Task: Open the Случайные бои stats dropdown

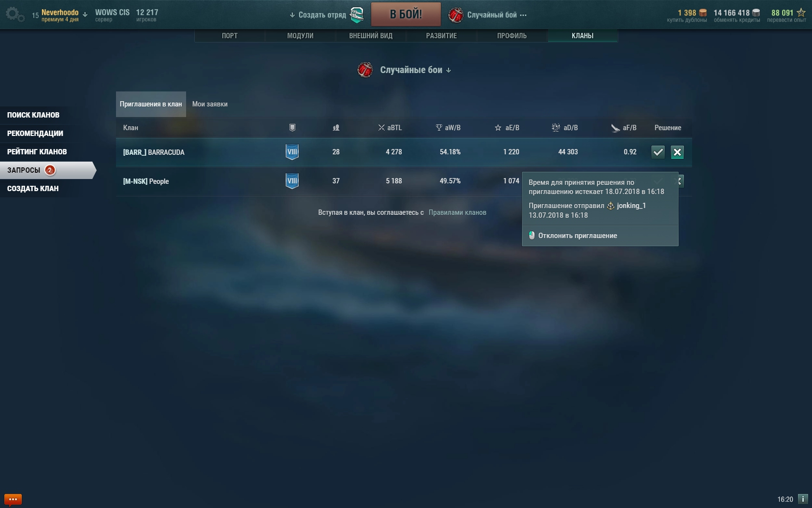Action: pos(415,70)
